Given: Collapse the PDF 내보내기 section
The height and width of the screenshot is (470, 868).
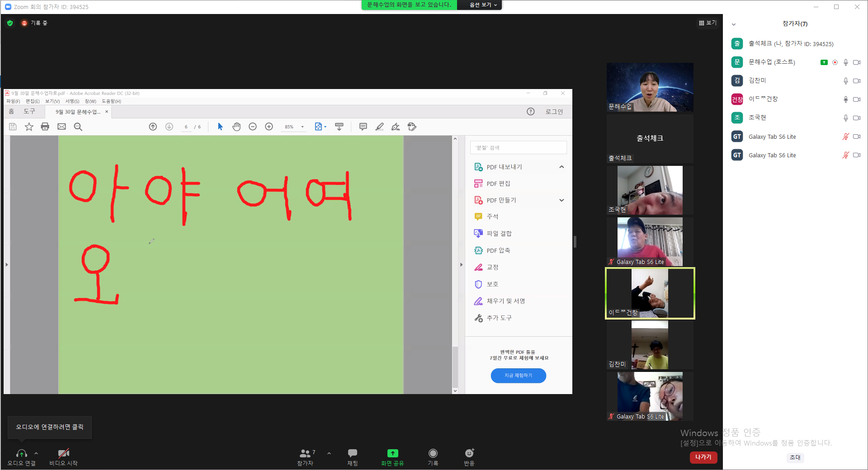Looking at the screenshot, I should pyautogui.click(x=561, y=167).
